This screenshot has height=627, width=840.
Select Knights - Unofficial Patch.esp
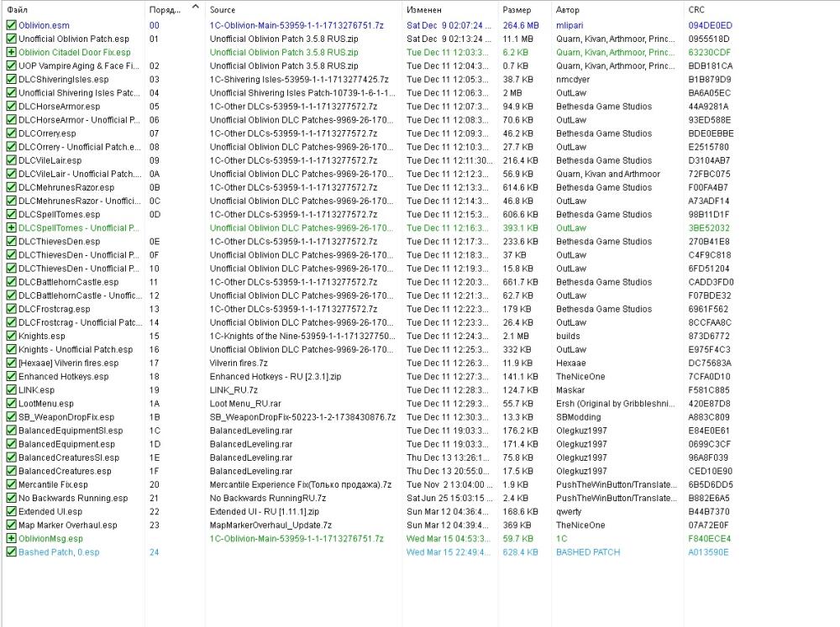pyautogui.click(x=76, y=349)
